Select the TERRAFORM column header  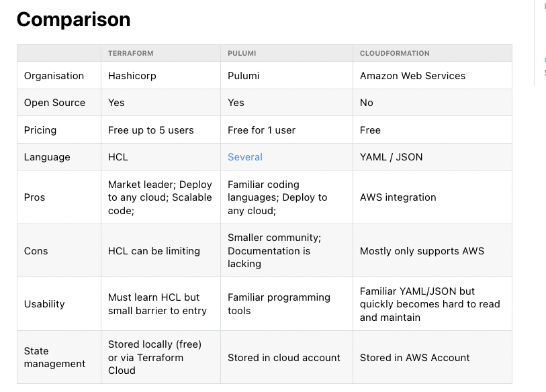(130, 53)
